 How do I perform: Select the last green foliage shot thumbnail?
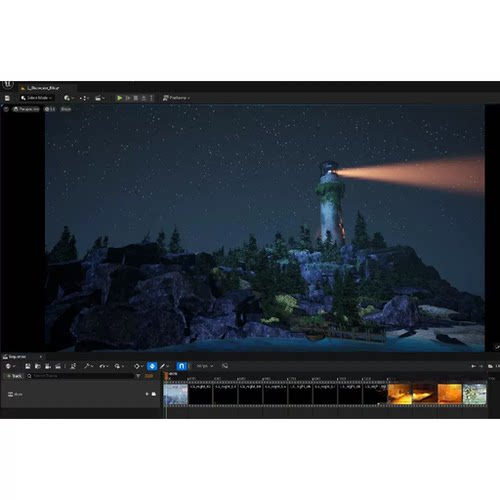(475, 394)
